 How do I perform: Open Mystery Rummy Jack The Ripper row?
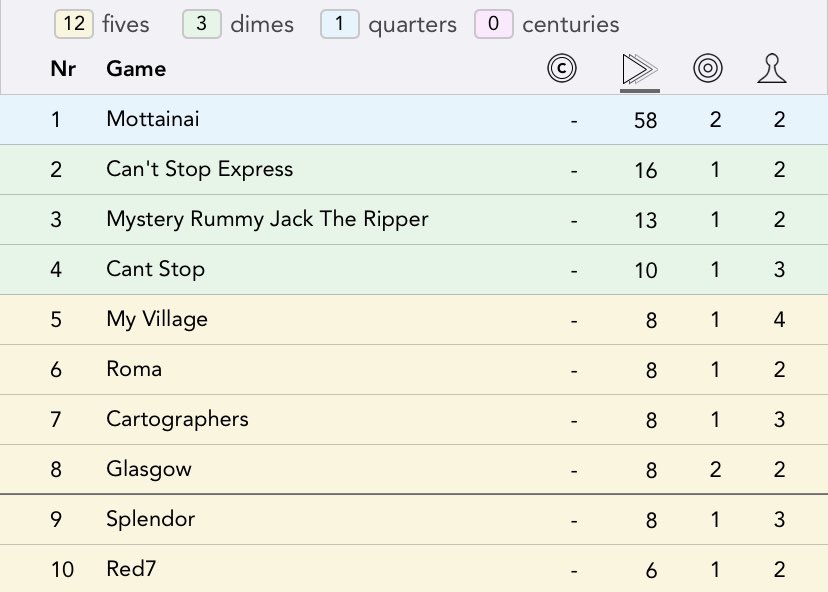coord(414,220)
